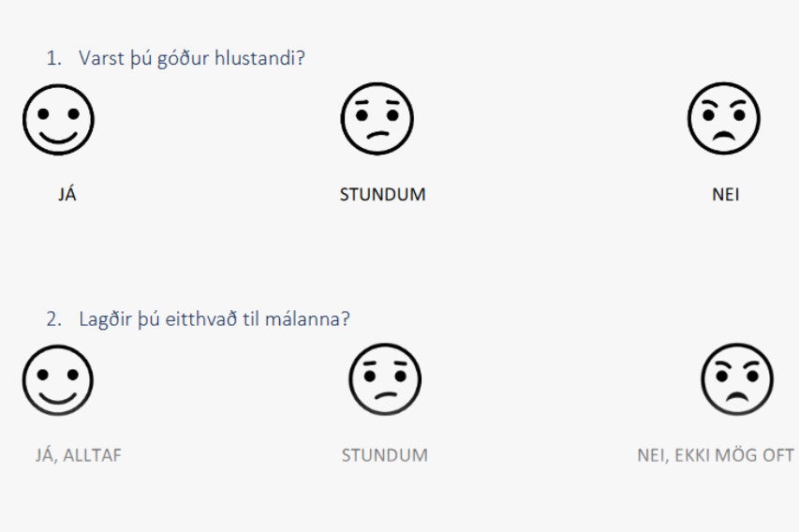This screenshot has height=532, width=799.
Task: Click the grey STUNDUM label in question 2
Action: coord(385,455)
